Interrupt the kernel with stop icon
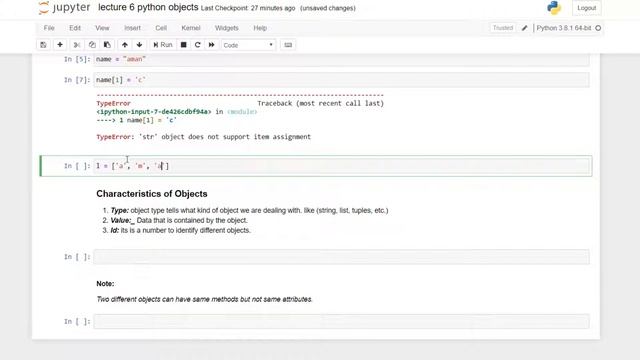This screenshot has width=640, height=360. pyautogui.click(x=184, y=45)
